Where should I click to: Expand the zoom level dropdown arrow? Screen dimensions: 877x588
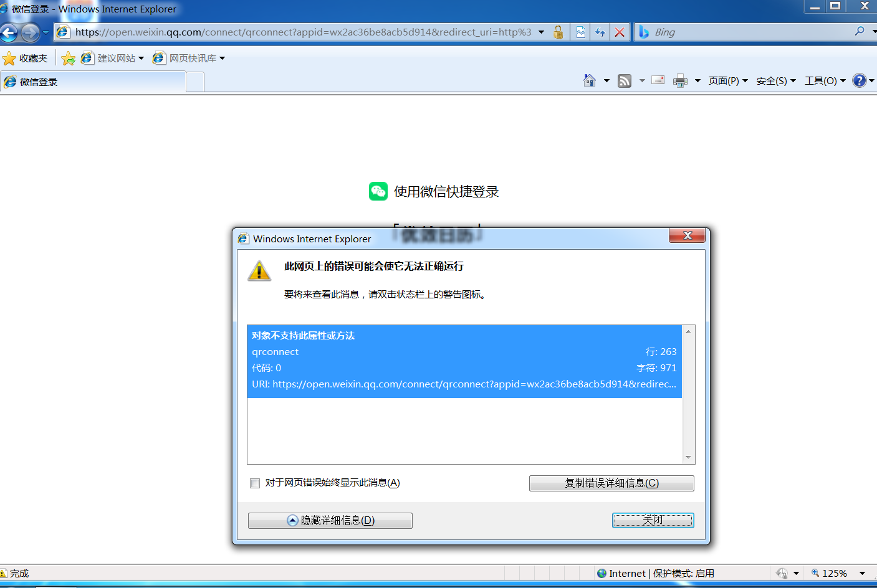(862, 573)
